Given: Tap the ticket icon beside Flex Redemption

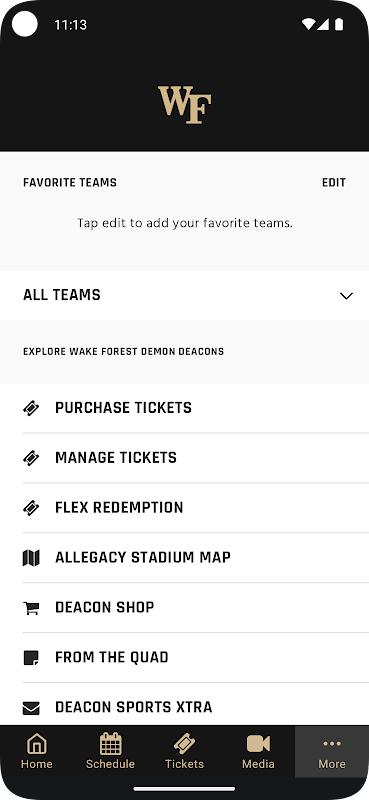Looking at the screenshot, I should tap(31, 508).
